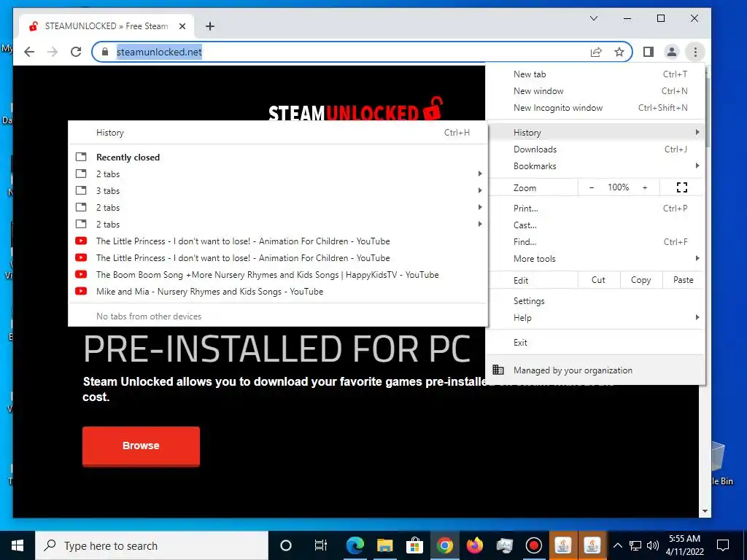Viewport: 747px width, 560px height.
Task: Open the tab search chevron
Action: pos(594,18)
